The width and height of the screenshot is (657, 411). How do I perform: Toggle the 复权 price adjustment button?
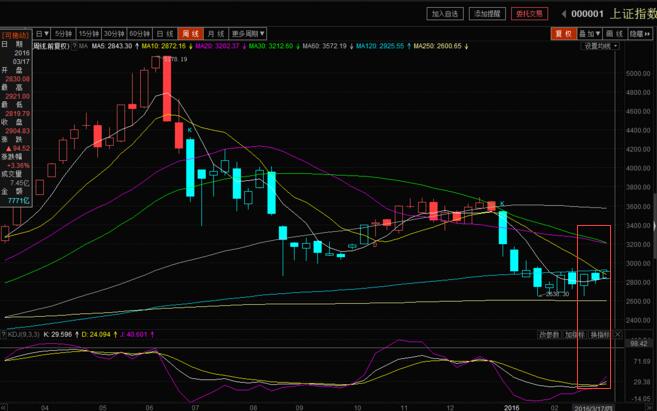(564, 33)
